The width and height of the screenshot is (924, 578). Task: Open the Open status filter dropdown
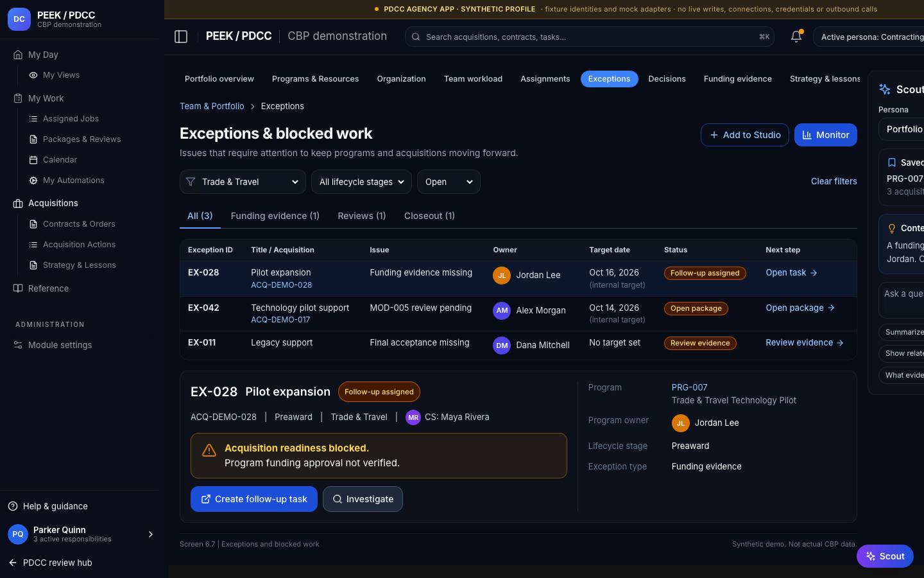449,182
